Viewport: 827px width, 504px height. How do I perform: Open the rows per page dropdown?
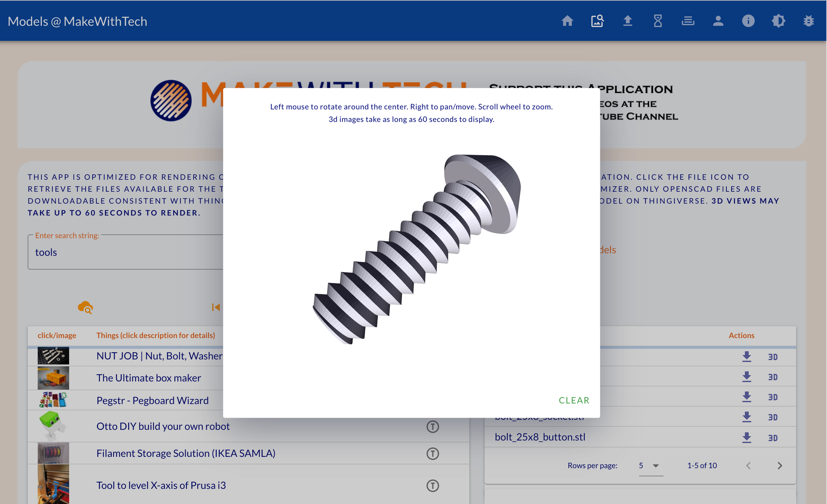650,466
